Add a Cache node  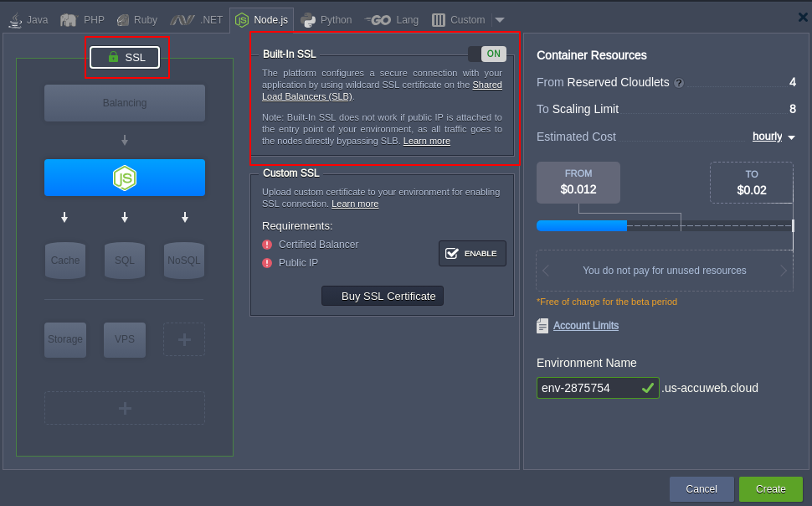pyautogui.click(x=65, y=261)
